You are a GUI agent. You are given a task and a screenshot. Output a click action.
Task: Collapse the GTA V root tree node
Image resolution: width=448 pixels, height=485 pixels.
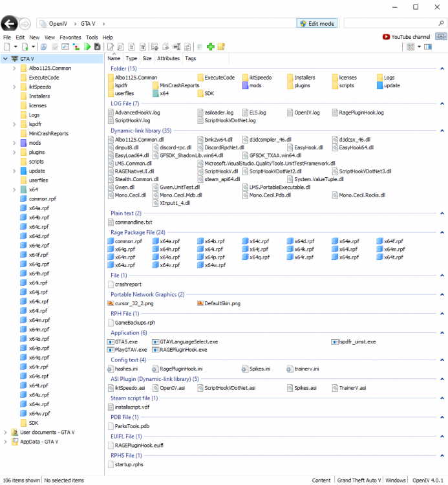(5, 59)
